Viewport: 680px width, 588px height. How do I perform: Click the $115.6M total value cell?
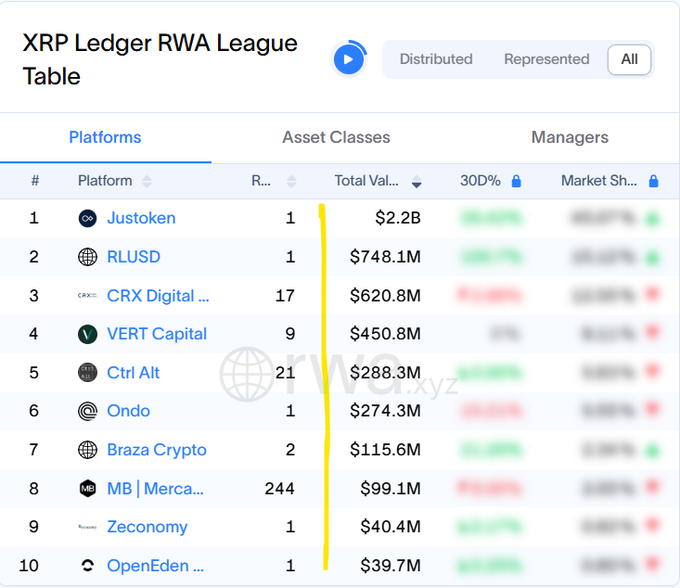click(385, 450)
